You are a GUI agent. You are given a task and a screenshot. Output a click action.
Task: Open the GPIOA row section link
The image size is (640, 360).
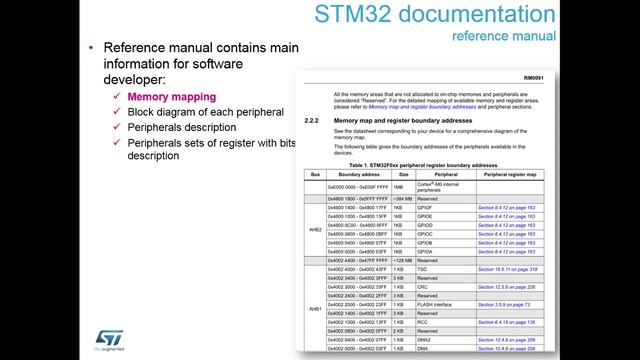pyautogui.click(x=507, y=252)
